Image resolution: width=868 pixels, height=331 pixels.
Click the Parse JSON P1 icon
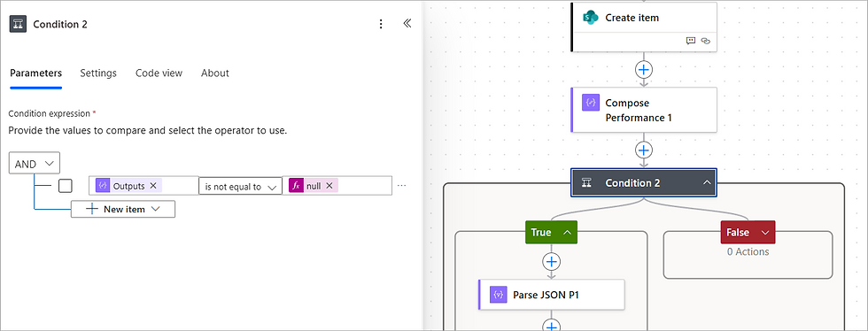click(498, 295)
